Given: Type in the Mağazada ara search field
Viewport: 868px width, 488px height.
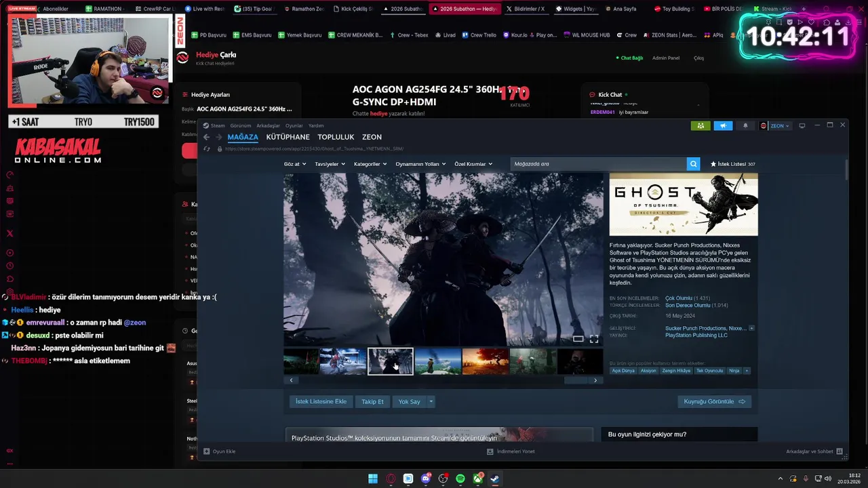Looking at the screenshot, I should (x=599, y=164).
